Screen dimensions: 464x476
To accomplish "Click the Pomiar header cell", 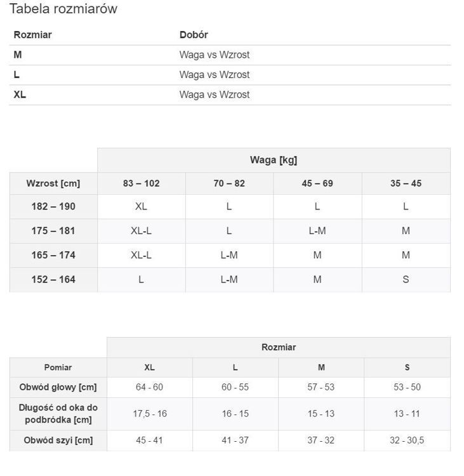I will (58, 367).
